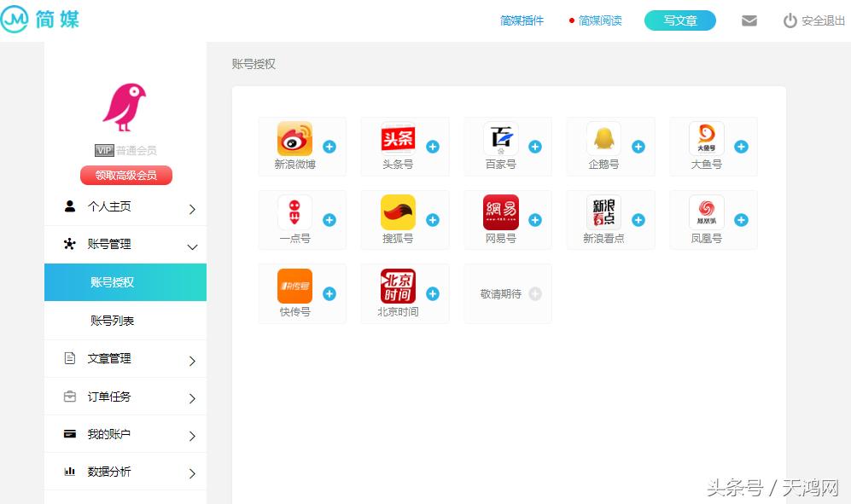
Task: Click the 领取高级会员 button
Action: (125, 175)
